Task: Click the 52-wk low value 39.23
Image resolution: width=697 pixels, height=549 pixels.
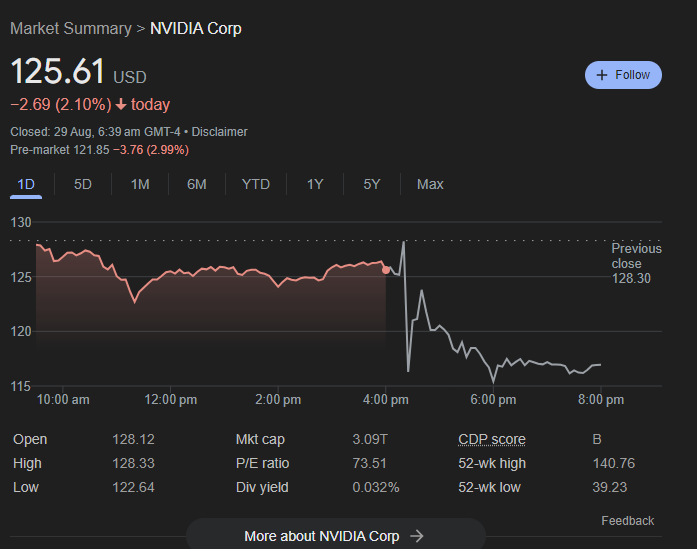Action: (609, 487)
